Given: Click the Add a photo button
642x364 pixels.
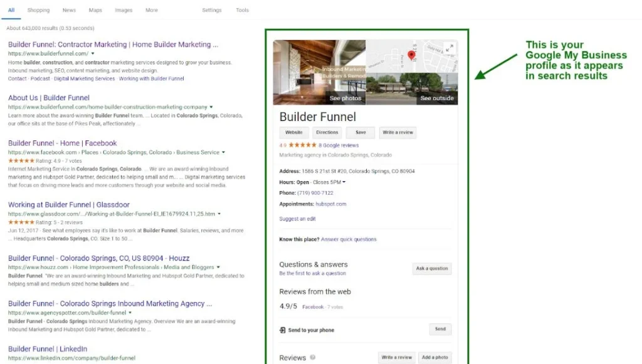Looking at the screenshot, I should click(434, 358).
